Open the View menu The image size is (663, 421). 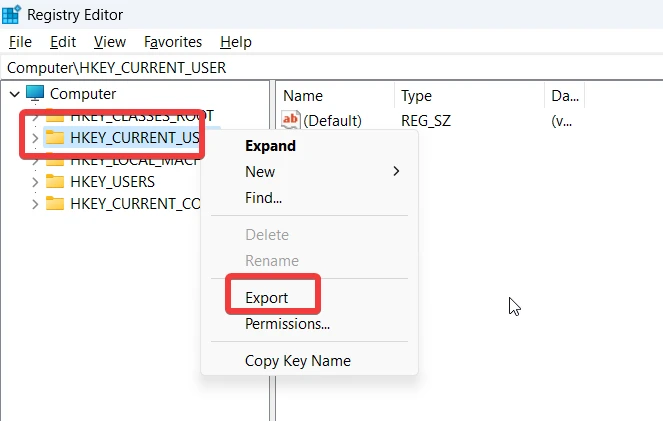pyautogui.click(x=110, y=42)
